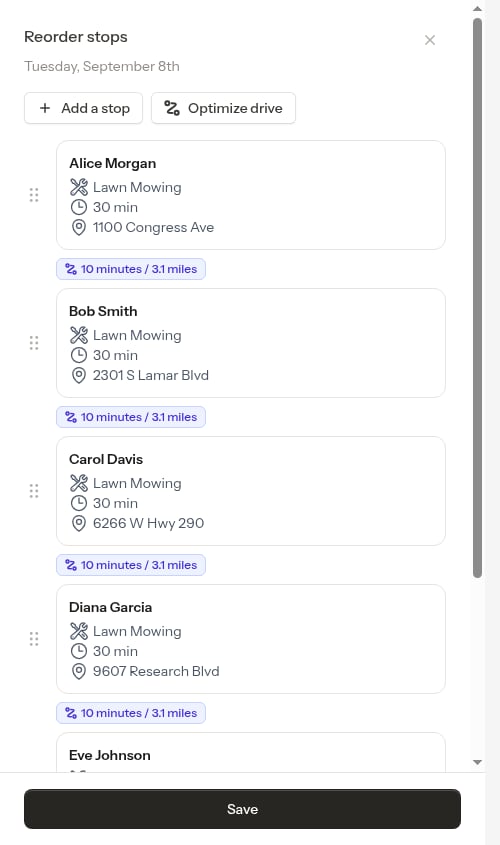Viewport: 500px width, 845px height.
Task: Click the drag handle beside Bob Smith
Action: click(x=34, y=343)
